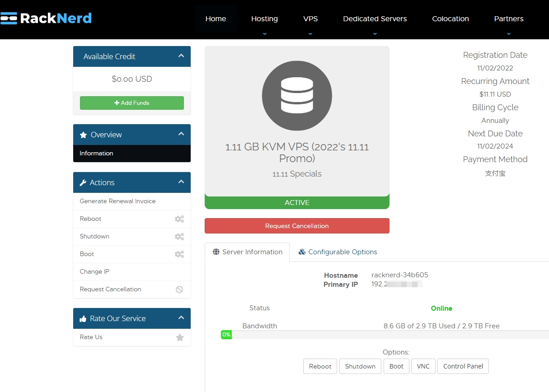Open the Hosting dropdown menu
The height and width of the screenshot is (392, 549).
tap(264, 19)
